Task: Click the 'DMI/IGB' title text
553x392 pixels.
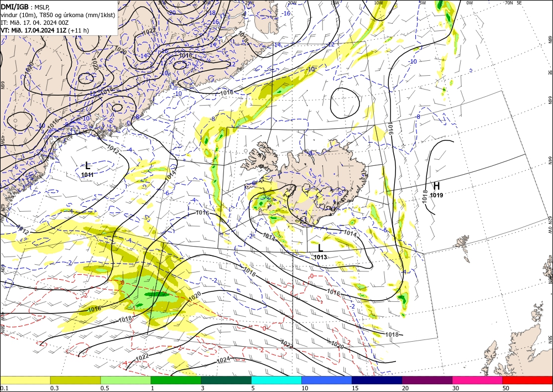Action: click(15, 6)
